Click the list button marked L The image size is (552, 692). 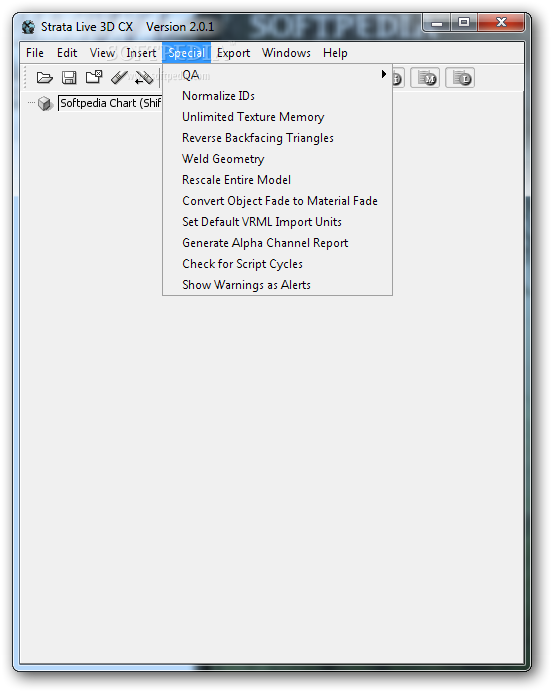point(460,78)
